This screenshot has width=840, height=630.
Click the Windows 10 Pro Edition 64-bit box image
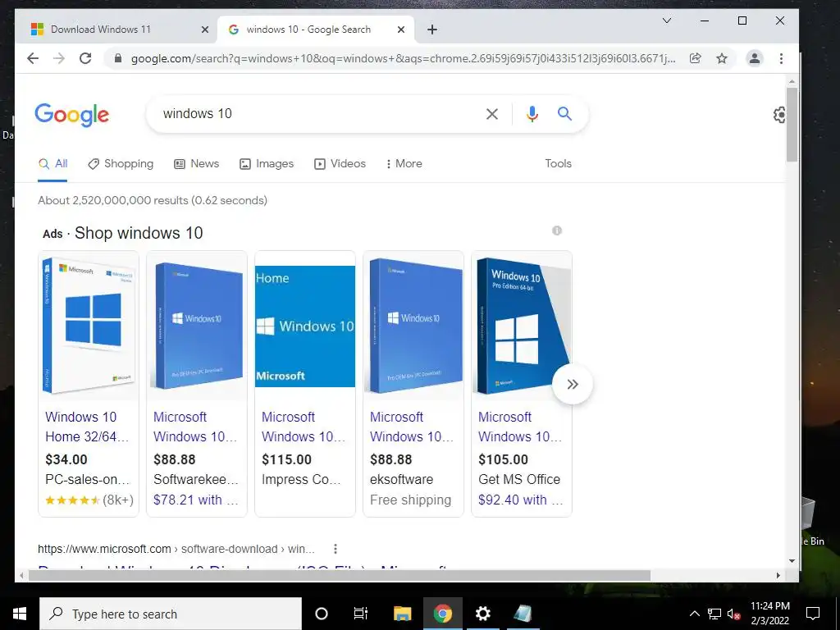tap(521, 326)
